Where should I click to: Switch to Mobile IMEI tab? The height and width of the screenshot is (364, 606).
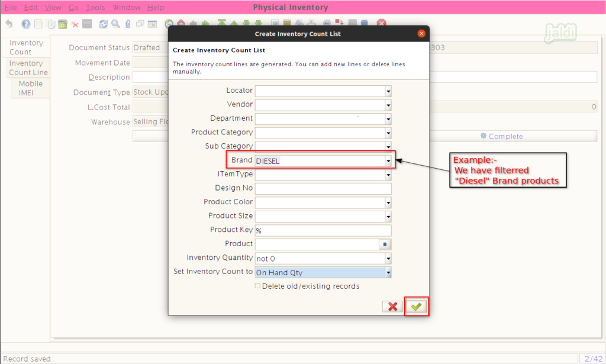point(31,88)
